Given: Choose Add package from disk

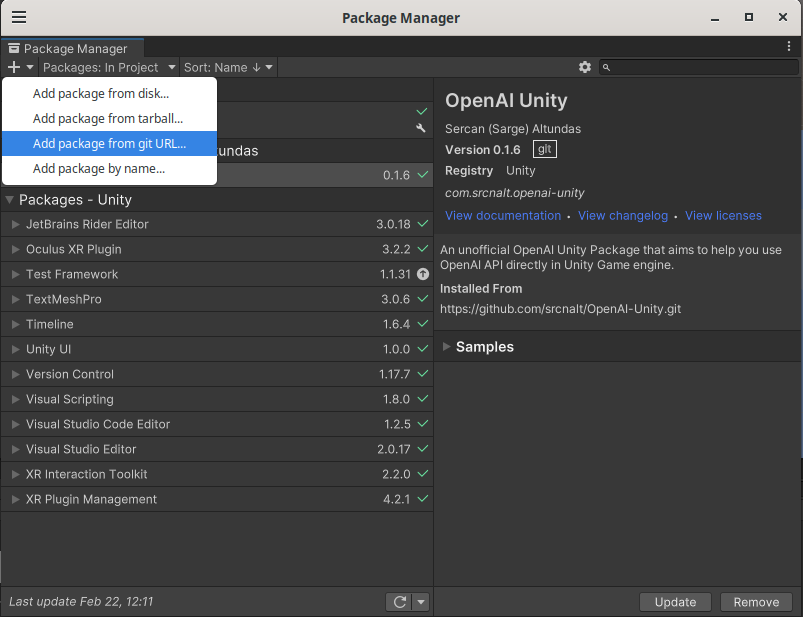Looking at the screenshot, I should tap(100, 93).
